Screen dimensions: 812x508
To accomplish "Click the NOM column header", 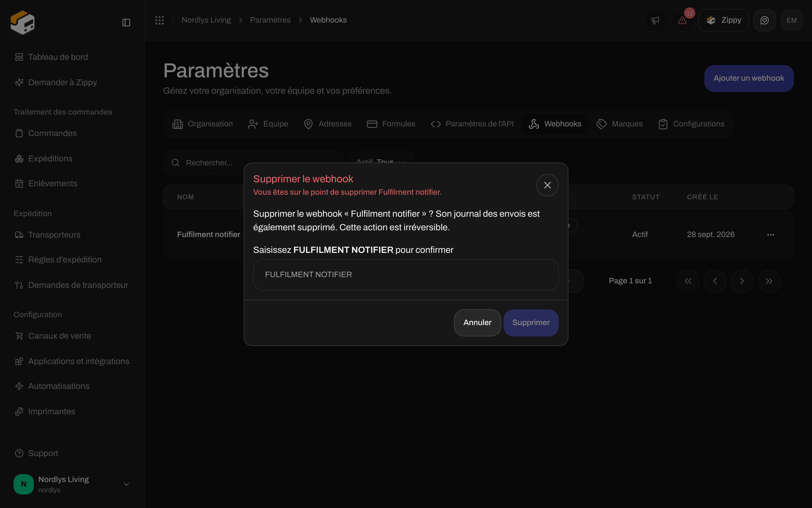I will pyautogui.click(x=186, y=197).
